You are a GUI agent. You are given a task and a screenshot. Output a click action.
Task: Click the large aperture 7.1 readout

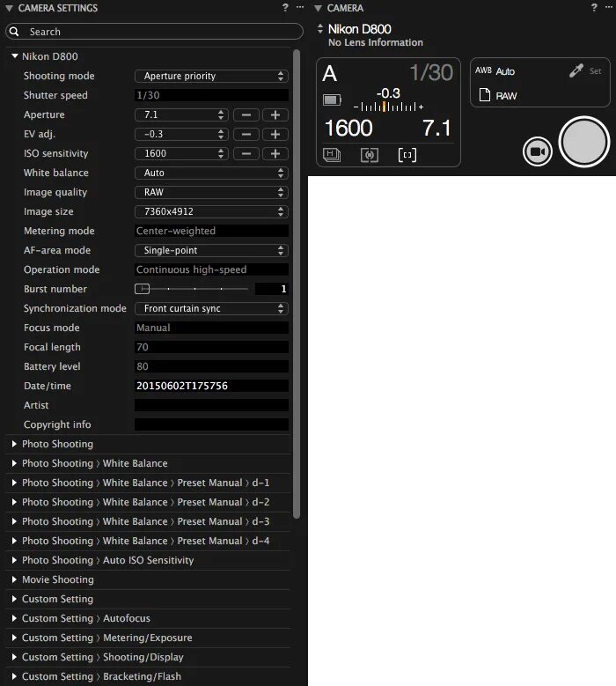[x=436, y=129]
